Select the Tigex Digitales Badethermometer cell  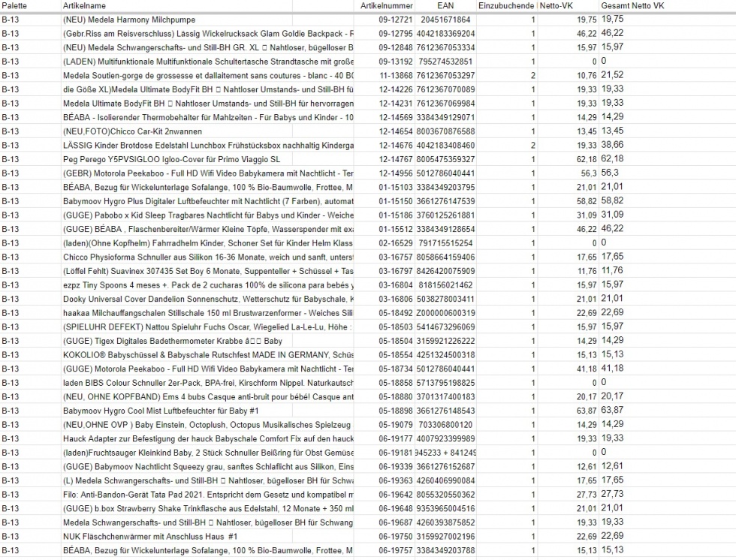[x=177, y=341]
